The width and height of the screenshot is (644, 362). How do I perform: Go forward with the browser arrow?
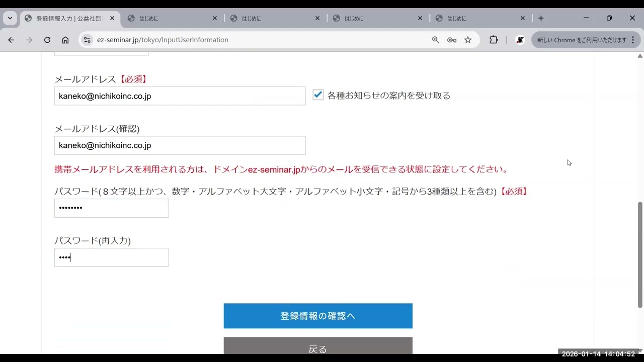[29, 40]
